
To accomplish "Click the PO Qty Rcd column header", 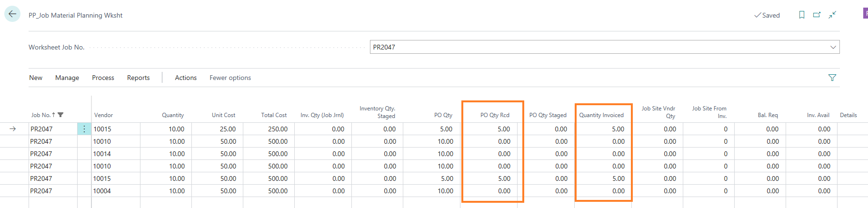I will (x=494, y=115).
